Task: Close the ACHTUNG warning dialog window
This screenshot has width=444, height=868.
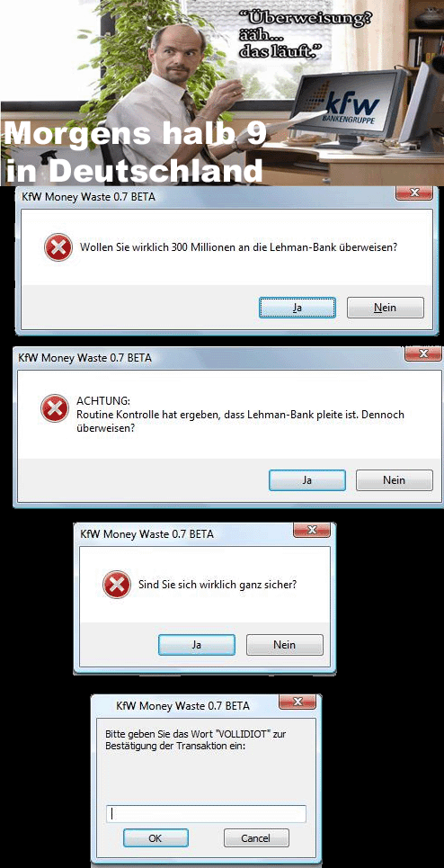Action: [423, 353]
